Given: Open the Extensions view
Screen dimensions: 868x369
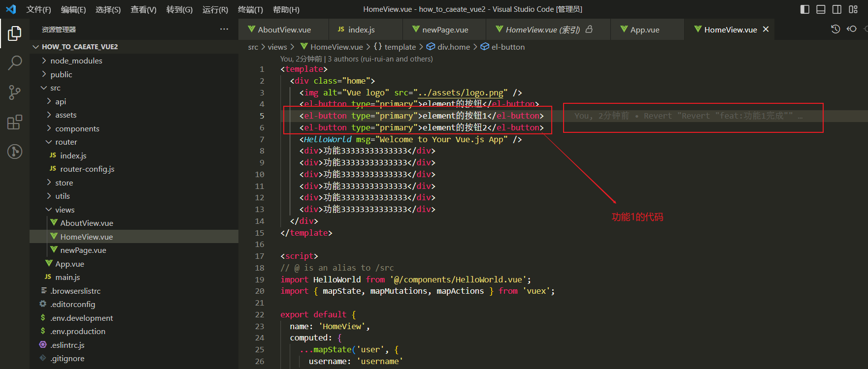Looking at the screenshot, I should click(15, 122).
